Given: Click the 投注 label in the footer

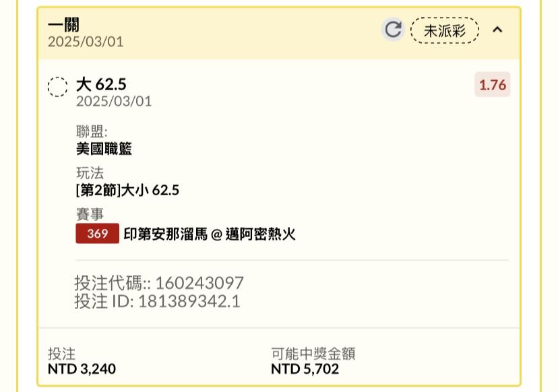Looking at the screenshot, I should click(x=62, y=354).
